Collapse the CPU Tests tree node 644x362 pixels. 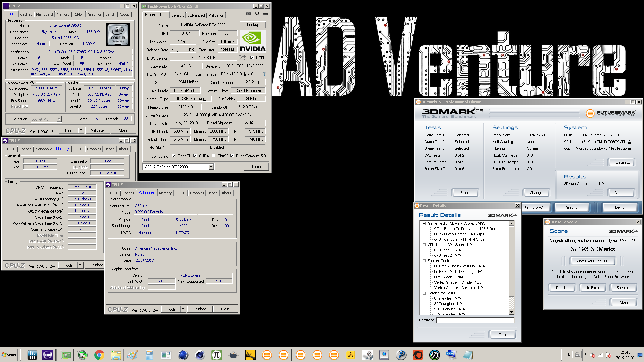click(x=424, y=245)
